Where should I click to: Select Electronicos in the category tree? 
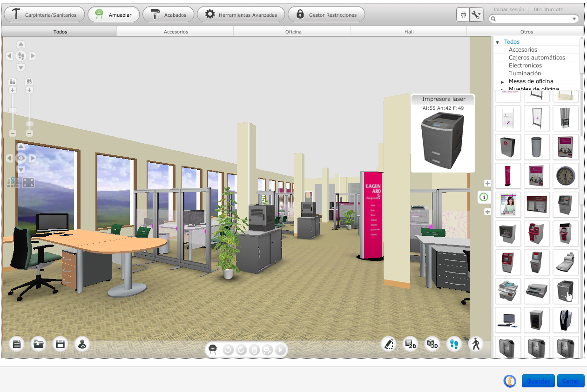pyautogui.click(x=525, y=66)
